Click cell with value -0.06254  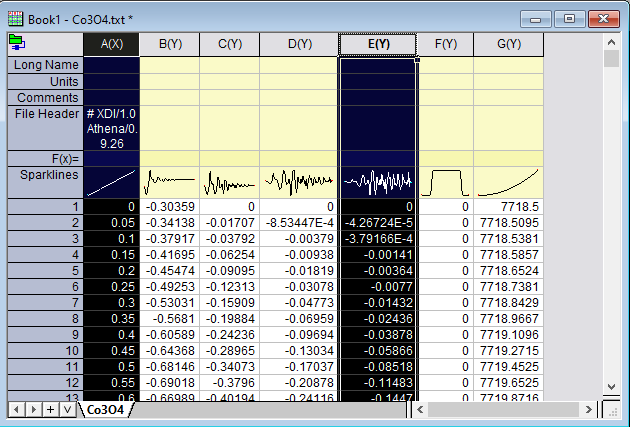230,255
